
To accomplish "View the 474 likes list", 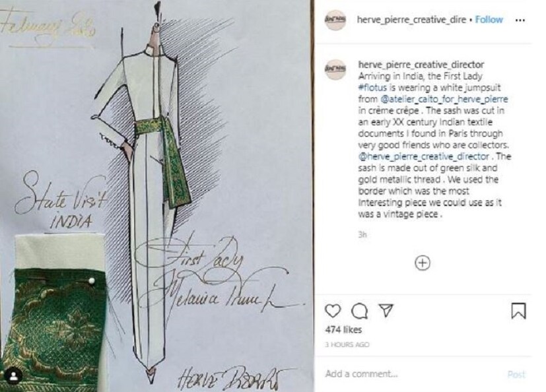I will 343,330.
